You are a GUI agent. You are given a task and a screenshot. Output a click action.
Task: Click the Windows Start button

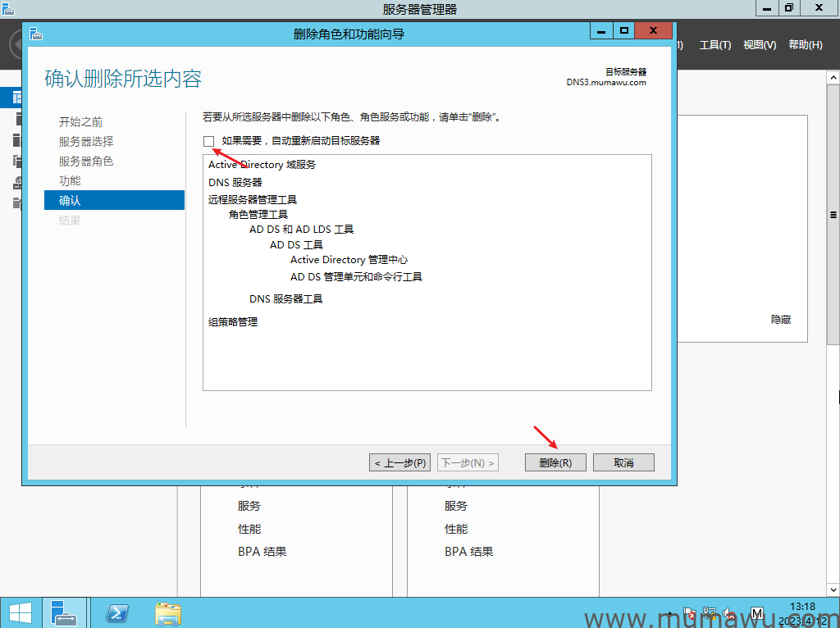(21, 613)
